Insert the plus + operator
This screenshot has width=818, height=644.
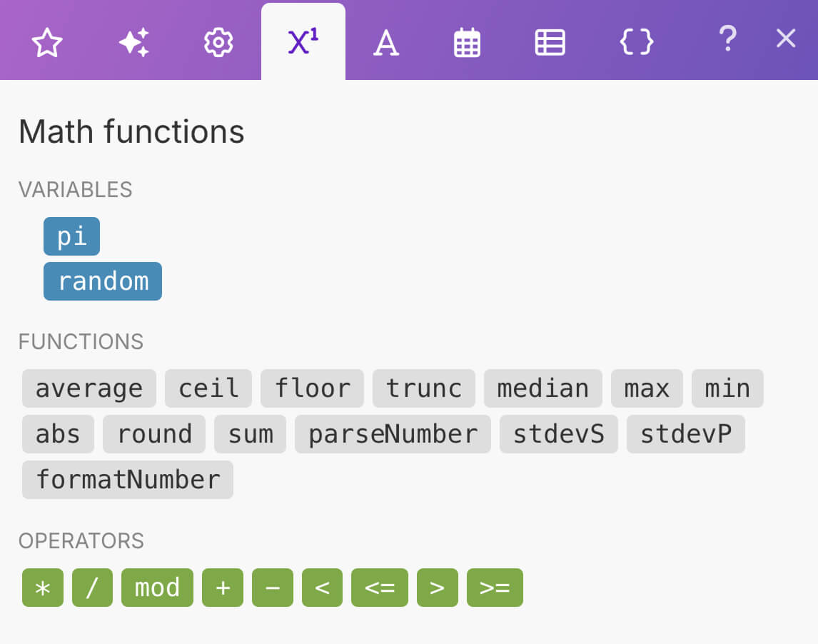(223, 588)
